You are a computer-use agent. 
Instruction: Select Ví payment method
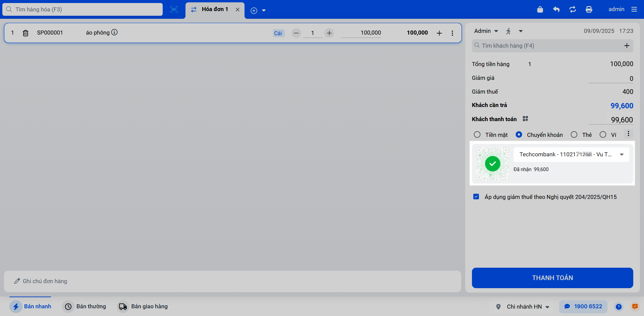point(603,135)
